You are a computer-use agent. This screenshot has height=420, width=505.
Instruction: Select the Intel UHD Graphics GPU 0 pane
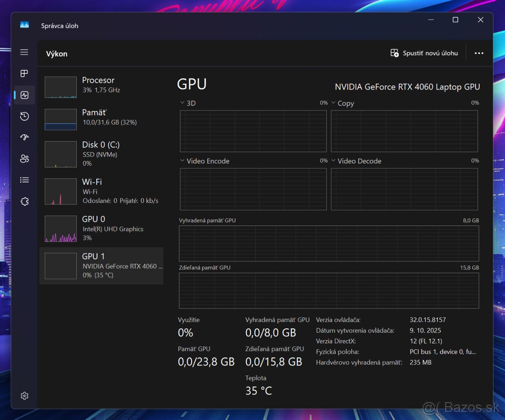point(101,228)
